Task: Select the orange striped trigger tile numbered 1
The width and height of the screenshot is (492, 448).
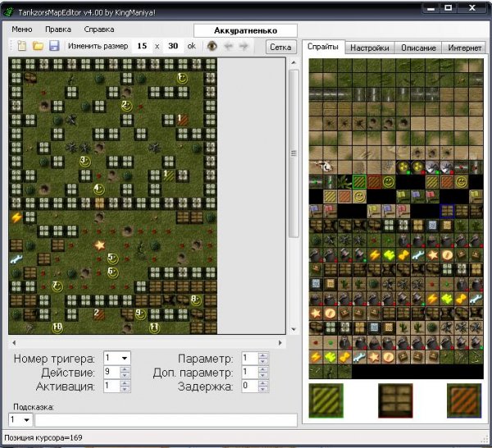Action: 182,120
